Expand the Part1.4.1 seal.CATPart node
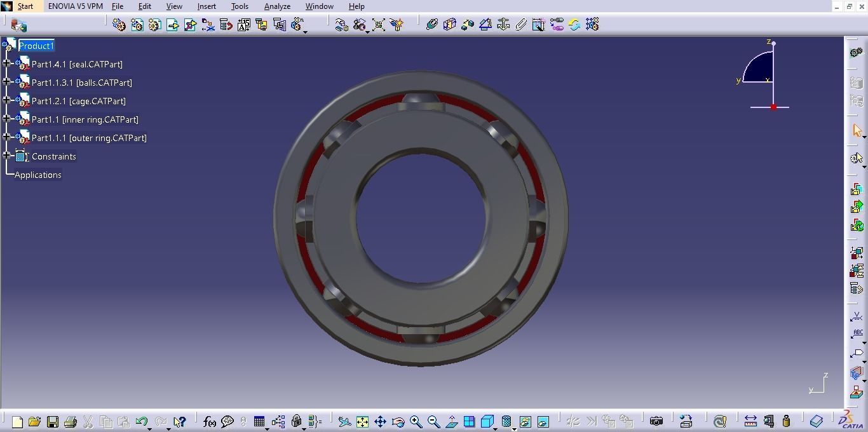The image size is (868, 432). point(7,63)
